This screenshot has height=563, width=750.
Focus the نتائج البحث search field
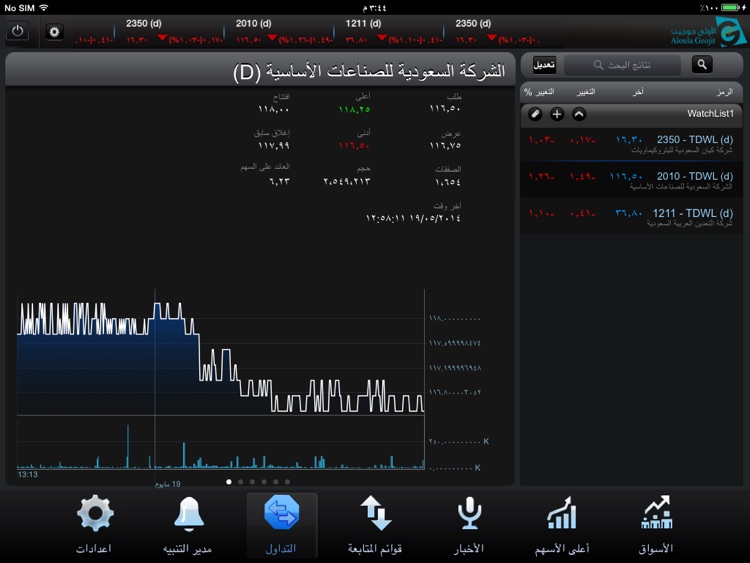click(622, 65)
